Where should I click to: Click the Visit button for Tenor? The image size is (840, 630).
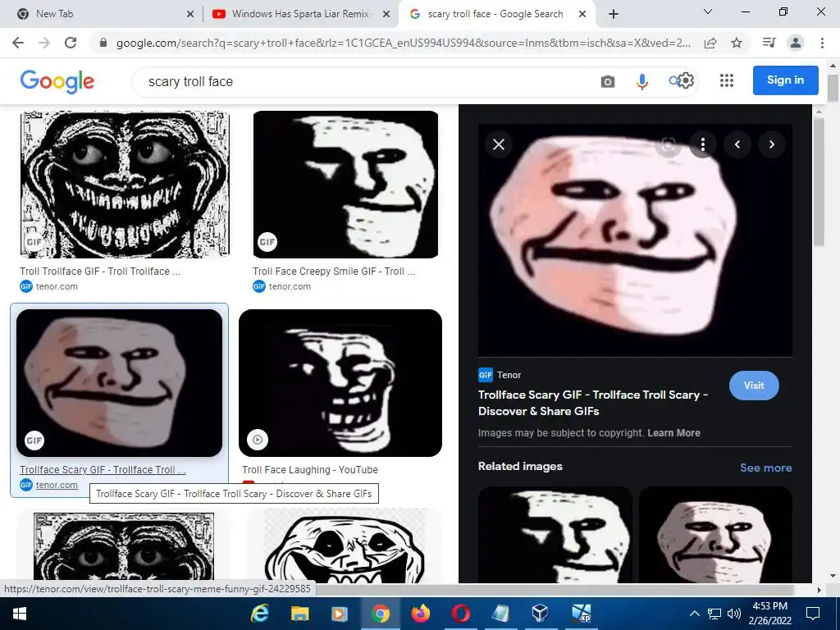click(754, 386)
